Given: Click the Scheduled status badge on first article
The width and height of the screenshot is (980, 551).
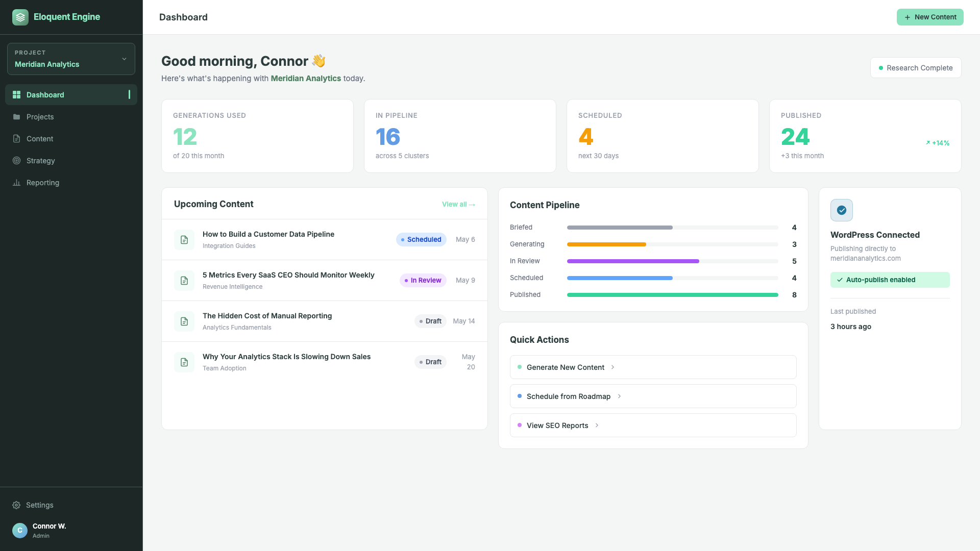Looking at the screenshot, I should 421,240.
